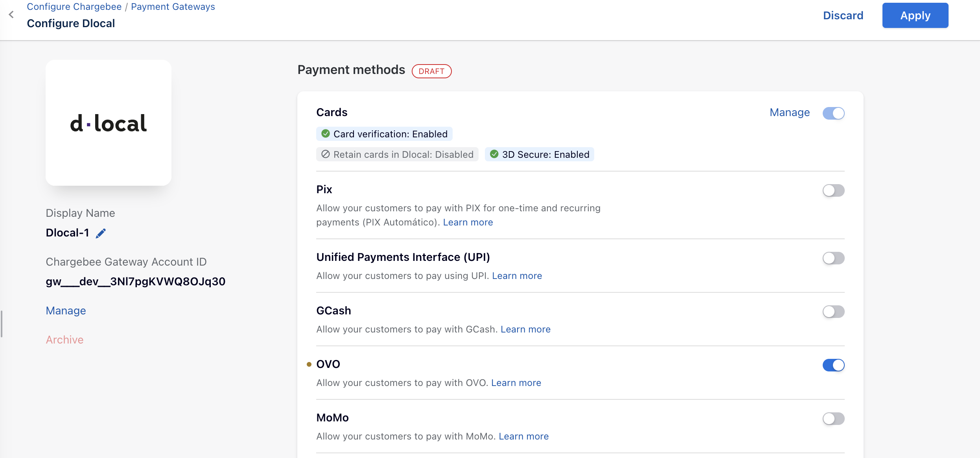Screen dimensions: 980x458
Task: Open Manage under gateway account ID
Action: click(x=66, y=311)
